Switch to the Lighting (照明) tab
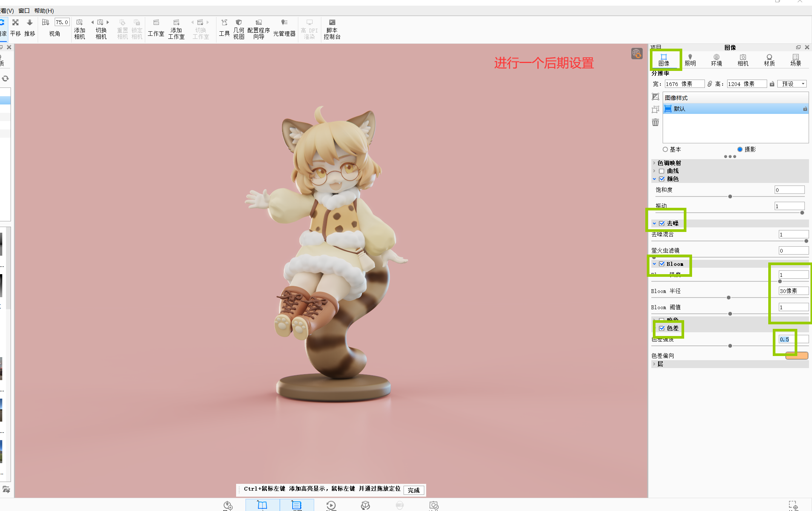812x511 pixels. 690,60
